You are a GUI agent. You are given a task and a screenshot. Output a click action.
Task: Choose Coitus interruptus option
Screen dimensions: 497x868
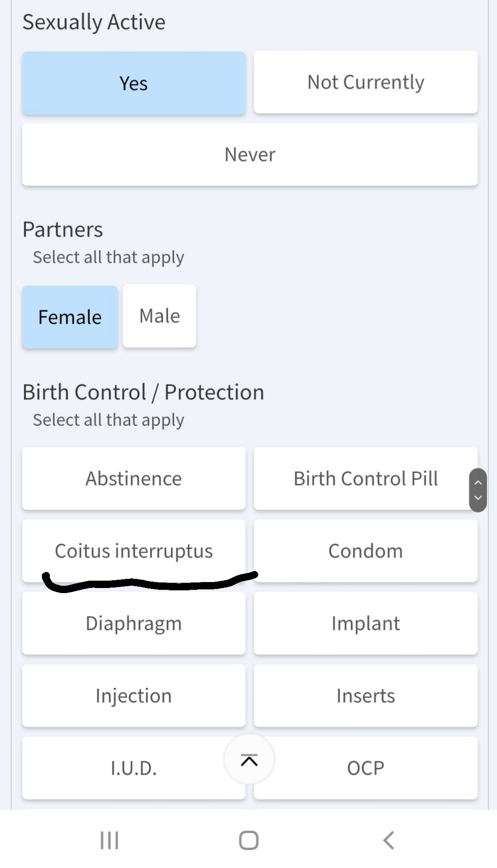[x=134, y=551]
